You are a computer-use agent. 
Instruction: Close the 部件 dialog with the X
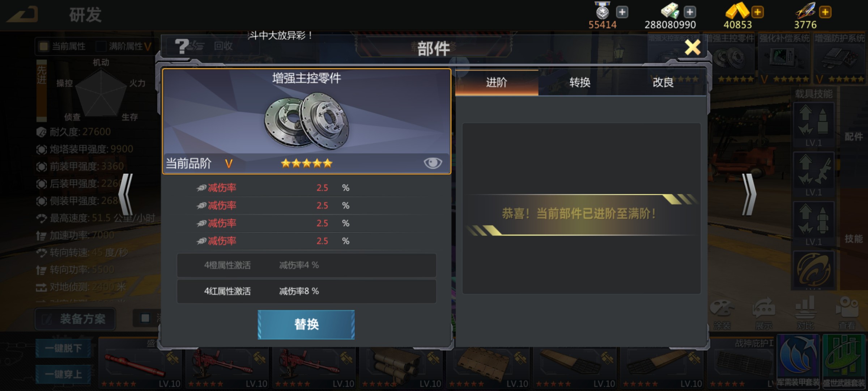pos(693,47)
